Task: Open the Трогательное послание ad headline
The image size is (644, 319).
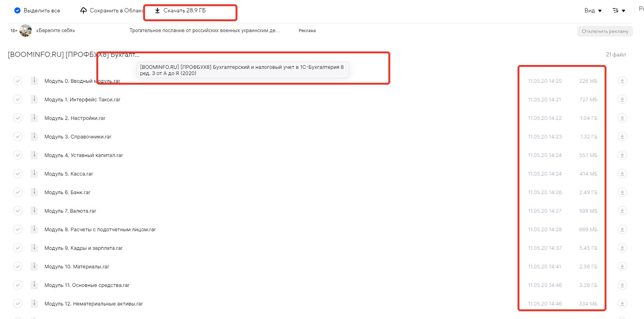Action: pyautogui.click(x=205, y=31)
